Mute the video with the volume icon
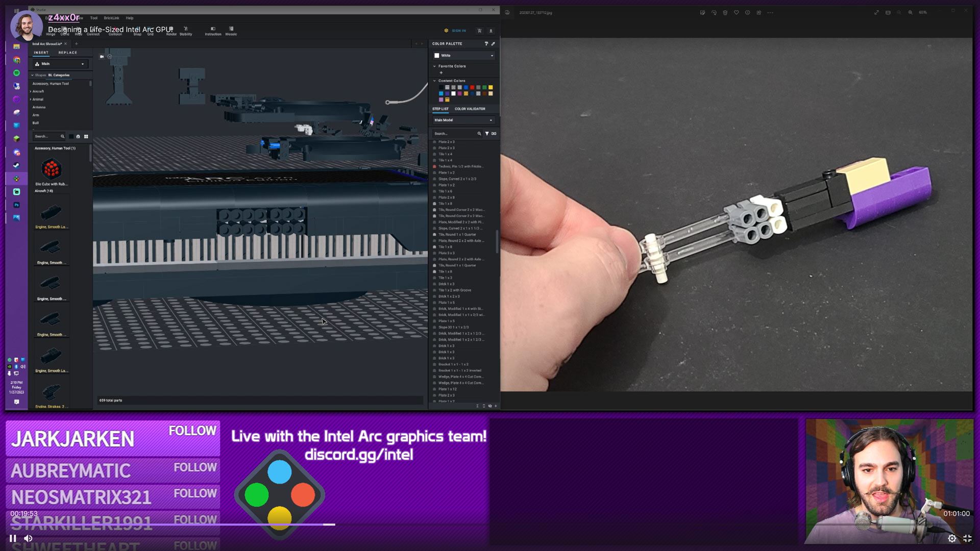980x551 pixels. point(29,538)
